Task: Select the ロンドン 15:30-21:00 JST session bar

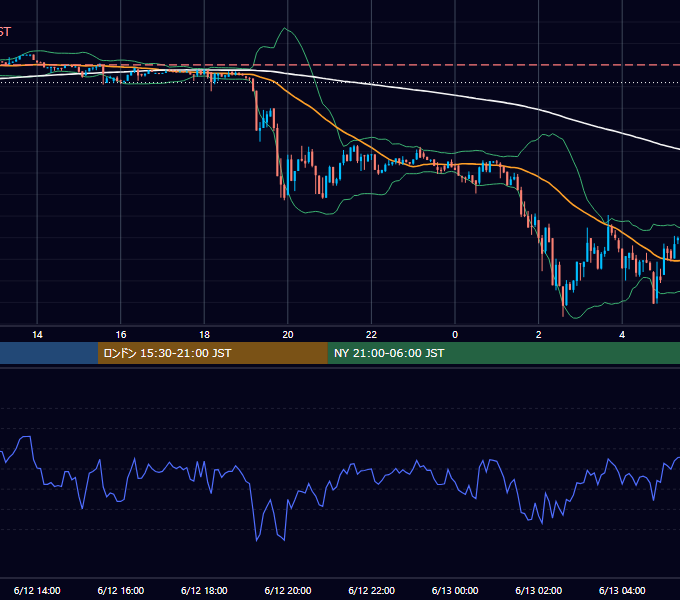Action: (x=212, y=353)
